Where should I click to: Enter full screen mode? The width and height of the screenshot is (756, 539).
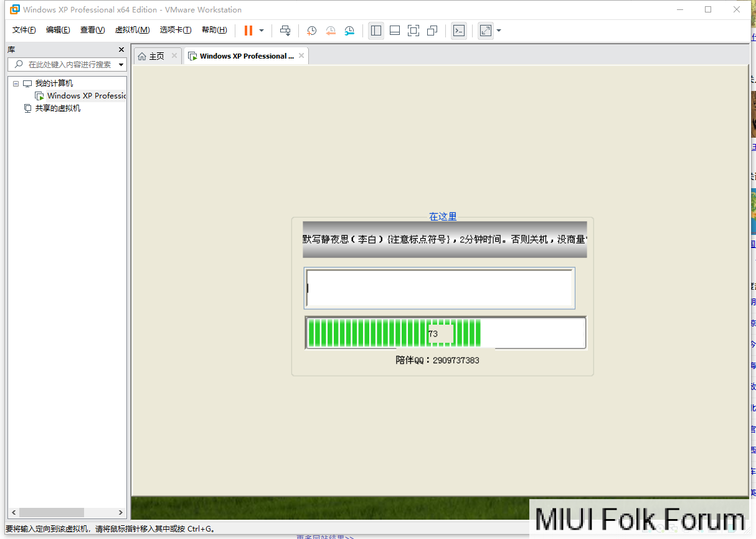pos(413,31)
